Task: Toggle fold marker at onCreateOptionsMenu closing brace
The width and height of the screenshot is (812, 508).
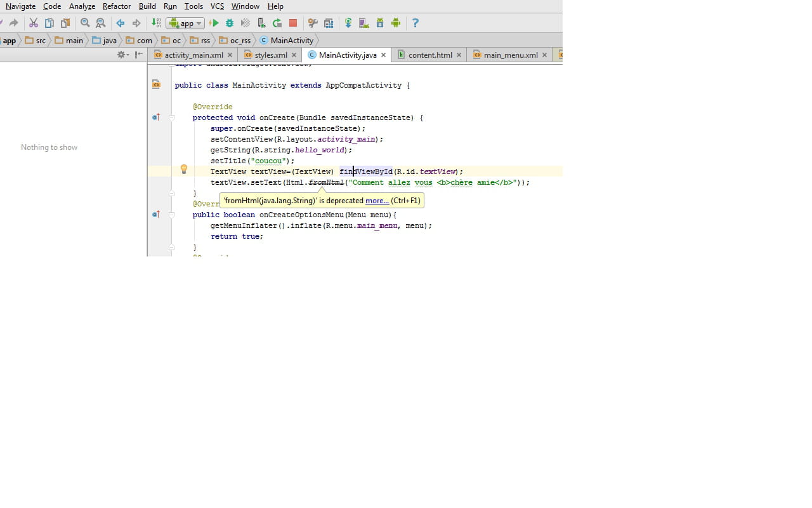Action: pos(172,247)
